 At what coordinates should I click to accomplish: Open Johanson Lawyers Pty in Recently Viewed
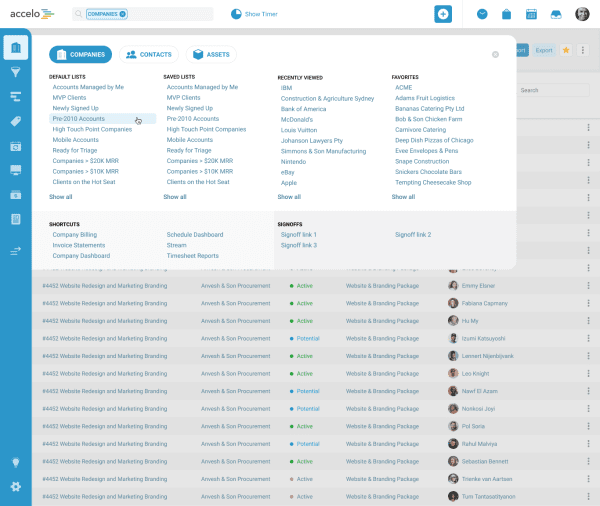point(312,141)
